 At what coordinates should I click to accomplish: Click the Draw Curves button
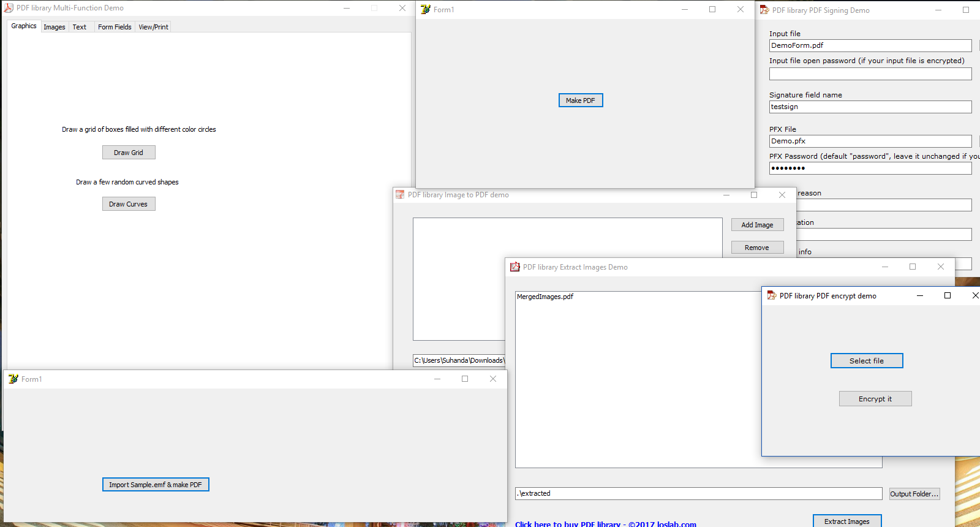pyautogui.click(x=129, y=204)
